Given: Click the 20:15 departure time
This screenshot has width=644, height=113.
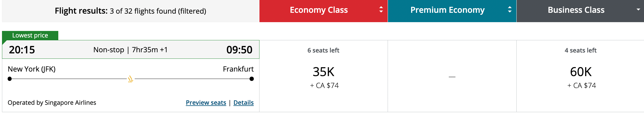Looking at the screenshot, I should [22, 50].
